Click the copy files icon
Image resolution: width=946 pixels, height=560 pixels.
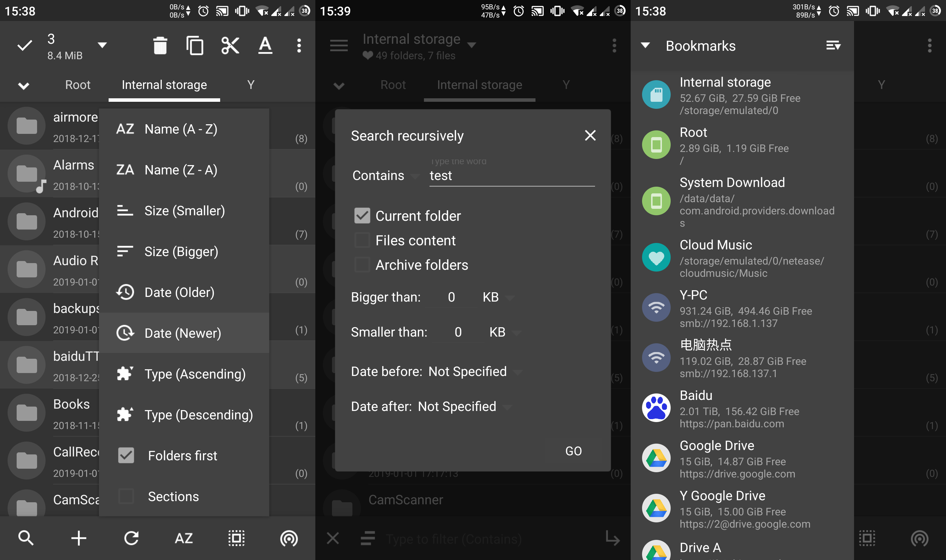(195, 46)
